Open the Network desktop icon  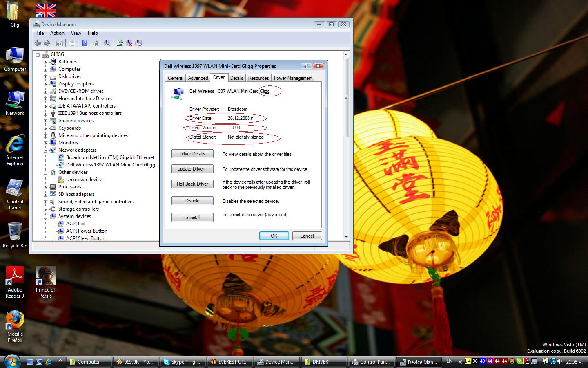point(15,103)
